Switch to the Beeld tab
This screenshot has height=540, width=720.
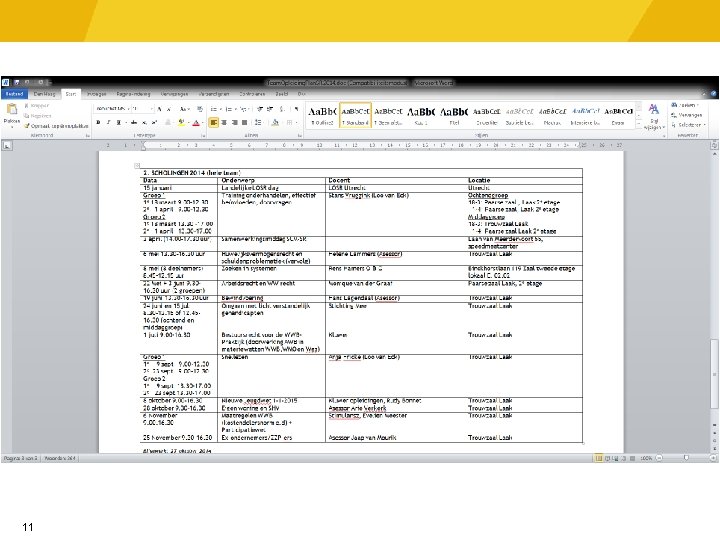(281, 94)
